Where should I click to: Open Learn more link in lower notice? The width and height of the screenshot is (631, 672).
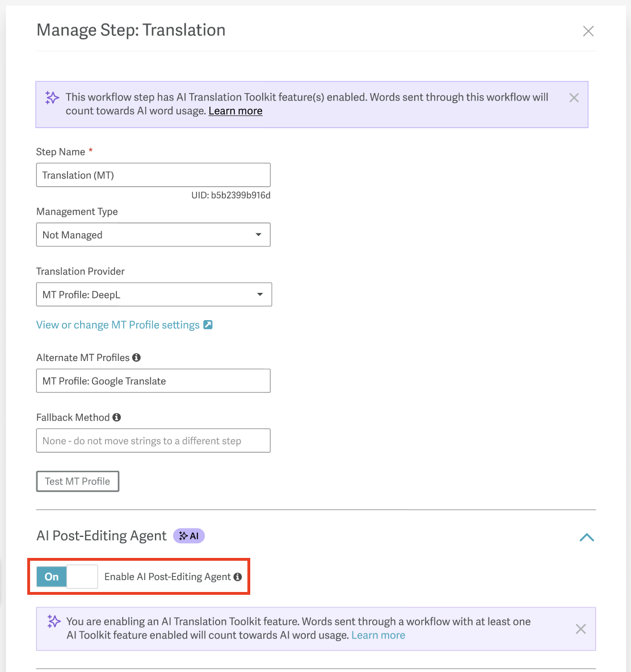pyautogui.click(x=378, y=635)
